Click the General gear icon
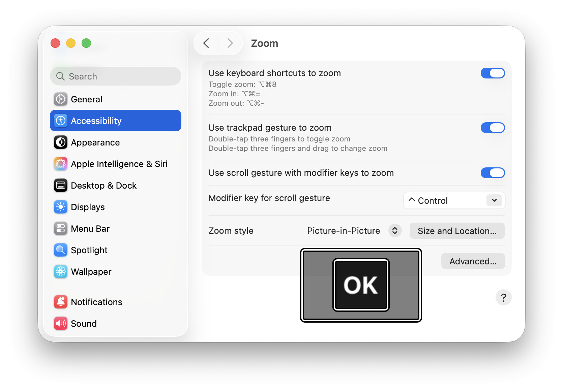Viewport: 563px width, 392px height. point(61,99)
